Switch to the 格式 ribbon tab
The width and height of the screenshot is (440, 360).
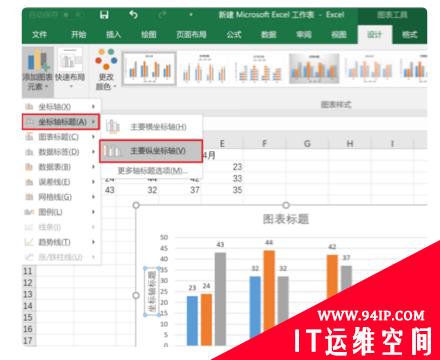click(x=410, y=34)
